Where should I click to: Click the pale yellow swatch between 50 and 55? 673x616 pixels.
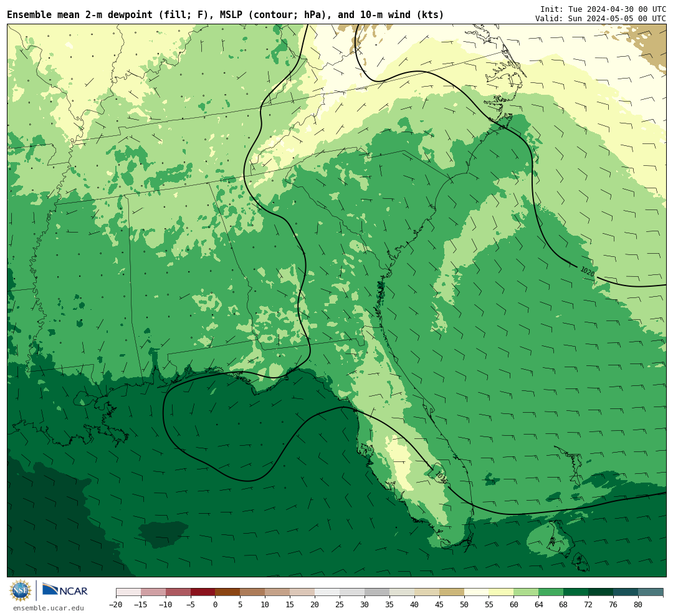(x=477, y=592)
